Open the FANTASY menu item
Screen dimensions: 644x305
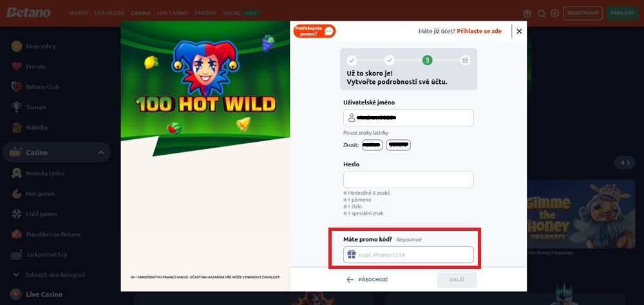coord(205,13)
